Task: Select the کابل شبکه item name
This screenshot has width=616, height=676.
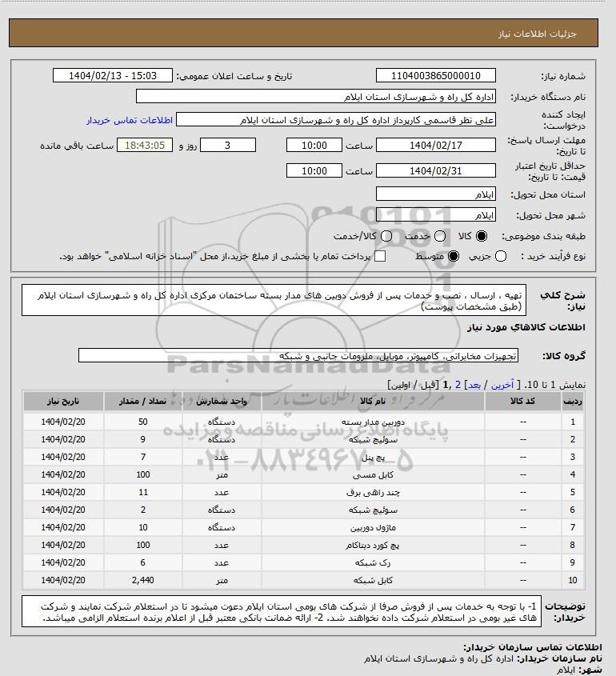Action: [373, 580]
